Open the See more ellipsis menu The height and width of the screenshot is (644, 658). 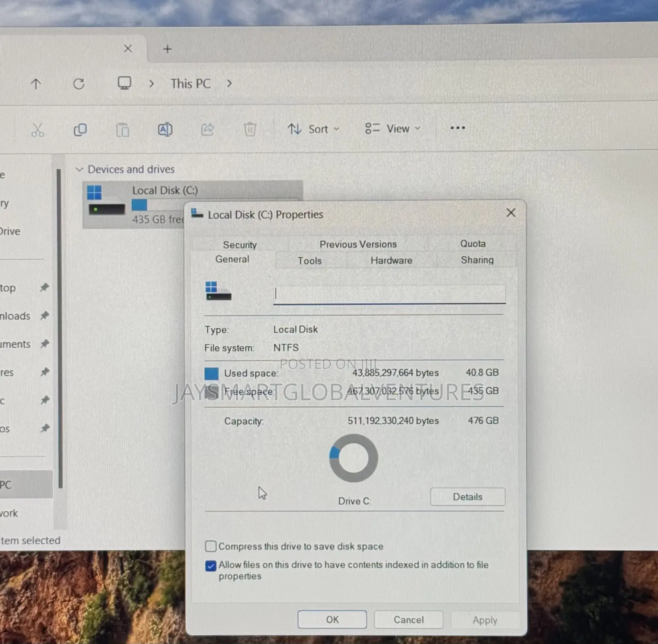click(x=458, y=128)
